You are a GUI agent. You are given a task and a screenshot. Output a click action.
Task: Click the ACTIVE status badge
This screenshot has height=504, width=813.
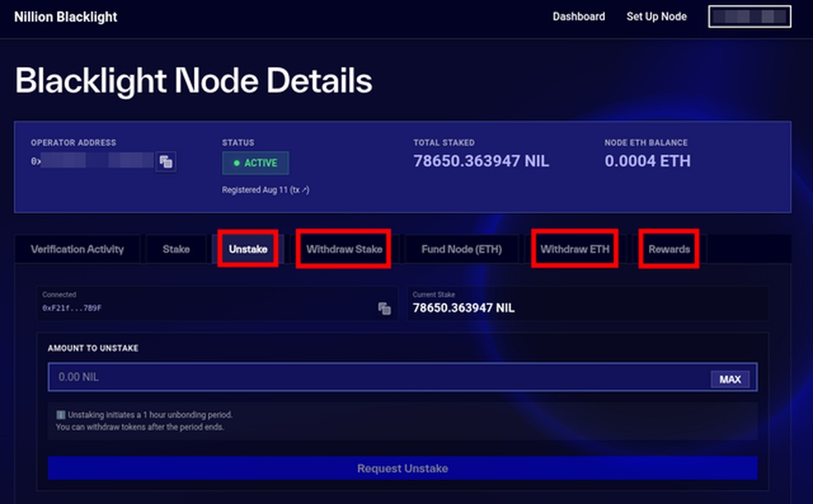point(255,163)
